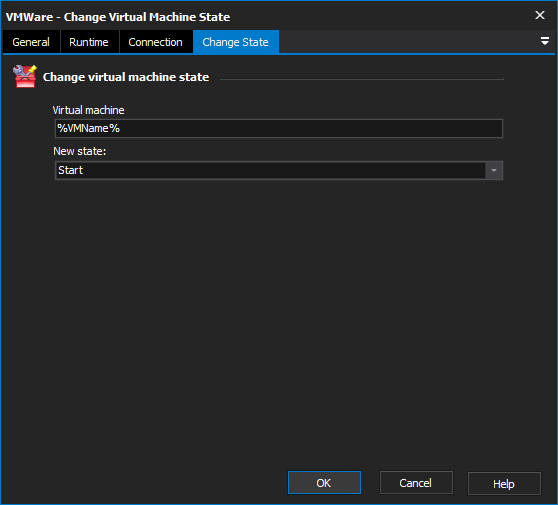
Task: Switch to the General tab
Action: pos(31,42)
